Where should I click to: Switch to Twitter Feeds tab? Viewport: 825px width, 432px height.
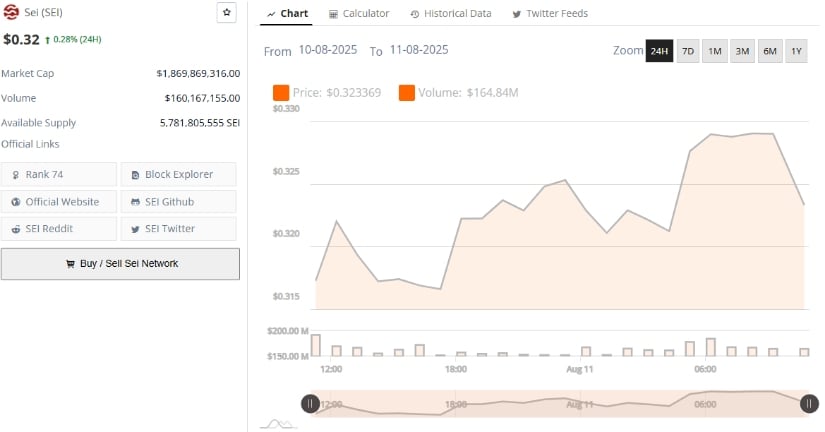(x=550, y=14)
